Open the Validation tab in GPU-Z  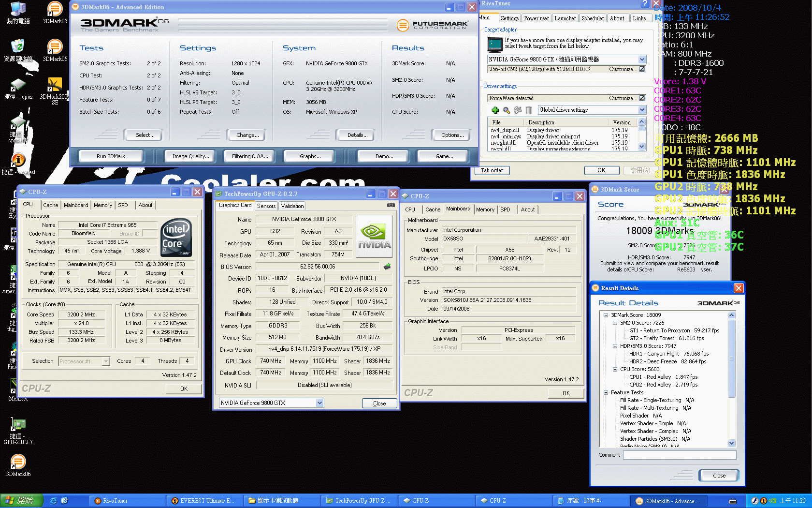pos(292,206)
